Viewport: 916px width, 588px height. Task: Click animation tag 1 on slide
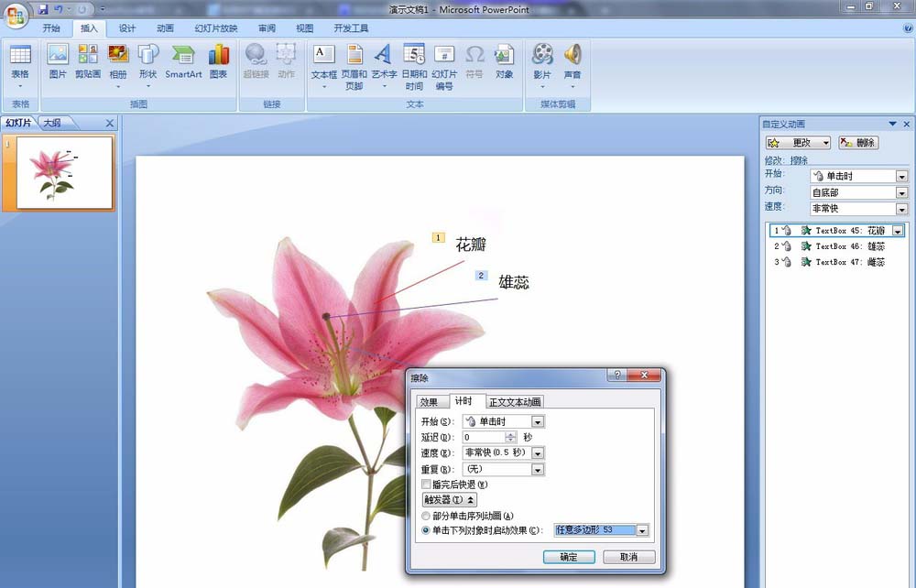(x=438, y=237)
